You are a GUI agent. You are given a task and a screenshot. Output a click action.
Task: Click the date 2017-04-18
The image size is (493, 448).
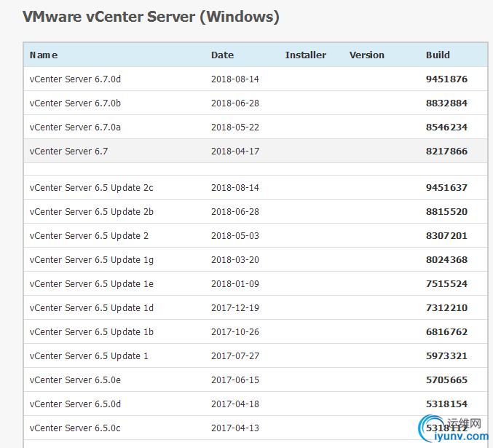[x=235, y=404]
